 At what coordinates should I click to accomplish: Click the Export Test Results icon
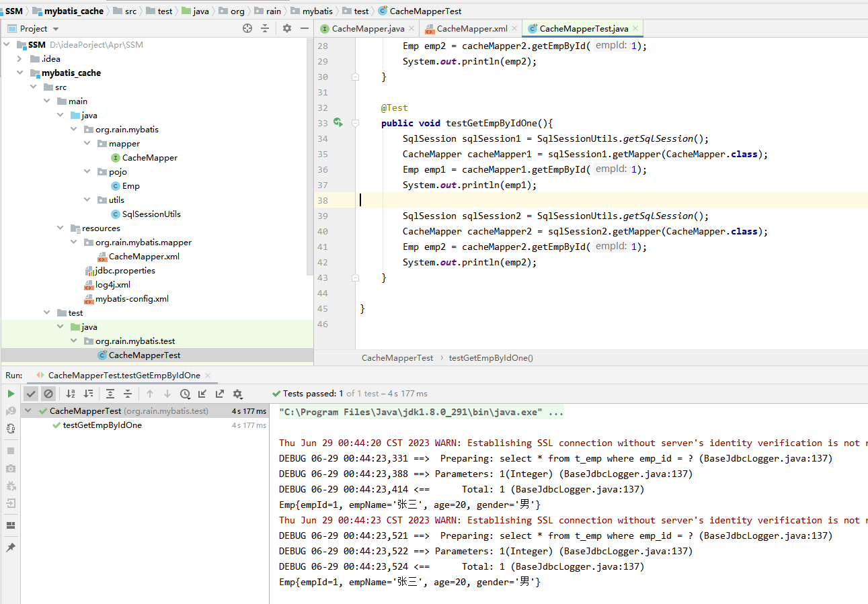point(220,394)
